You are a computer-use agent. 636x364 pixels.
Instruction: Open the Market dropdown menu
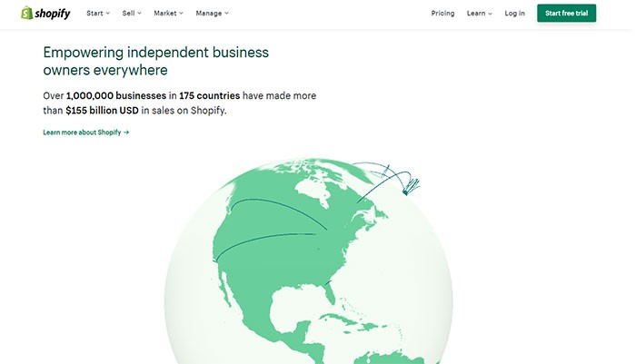click(168, 14)
